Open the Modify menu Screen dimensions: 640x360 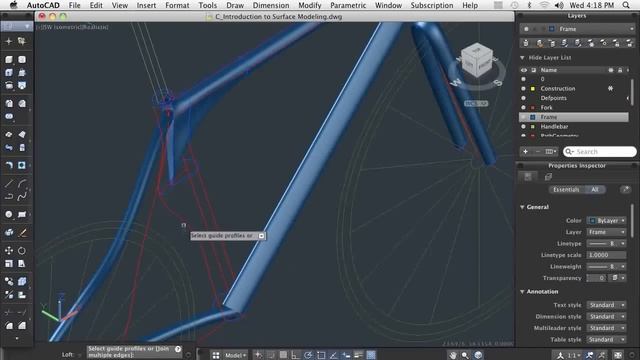click(x=310, y=5)
